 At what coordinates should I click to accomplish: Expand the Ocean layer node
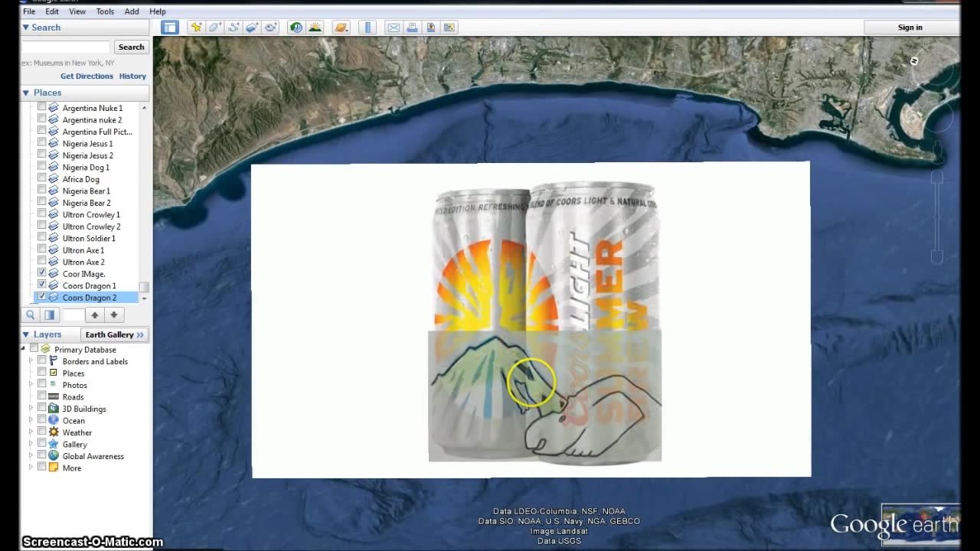[x=31, y=420]
